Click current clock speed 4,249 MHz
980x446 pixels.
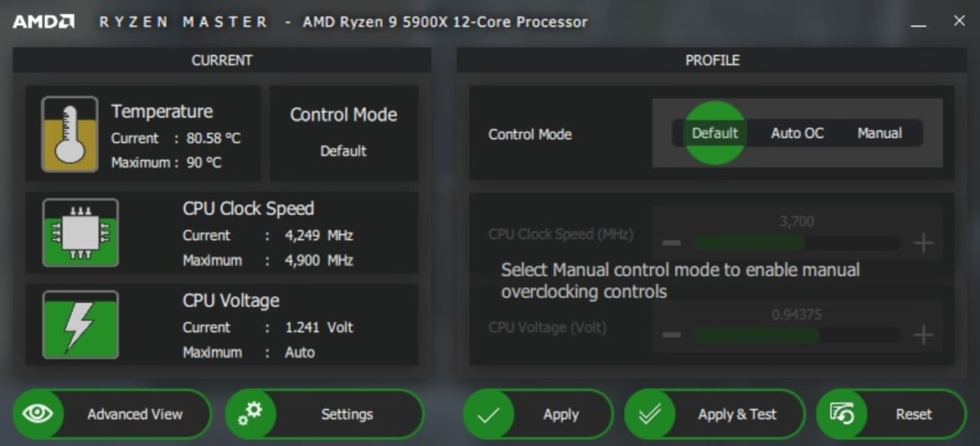pos(319,235)
